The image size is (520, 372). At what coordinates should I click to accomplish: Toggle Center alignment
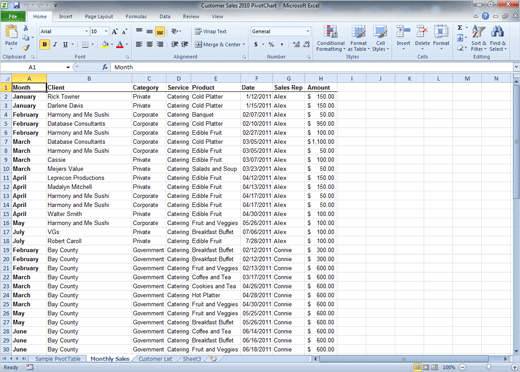click(150, 44)
